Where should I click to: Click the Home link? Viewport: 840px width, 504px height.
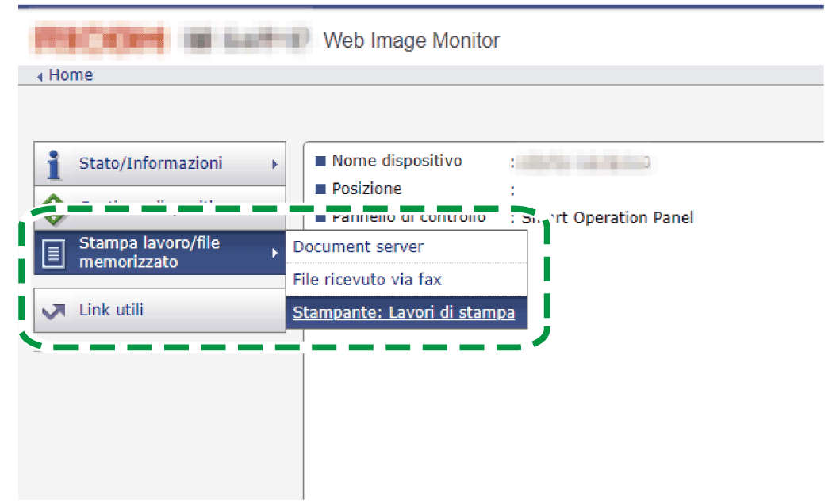pyautogui.click(x=71, y=74)
